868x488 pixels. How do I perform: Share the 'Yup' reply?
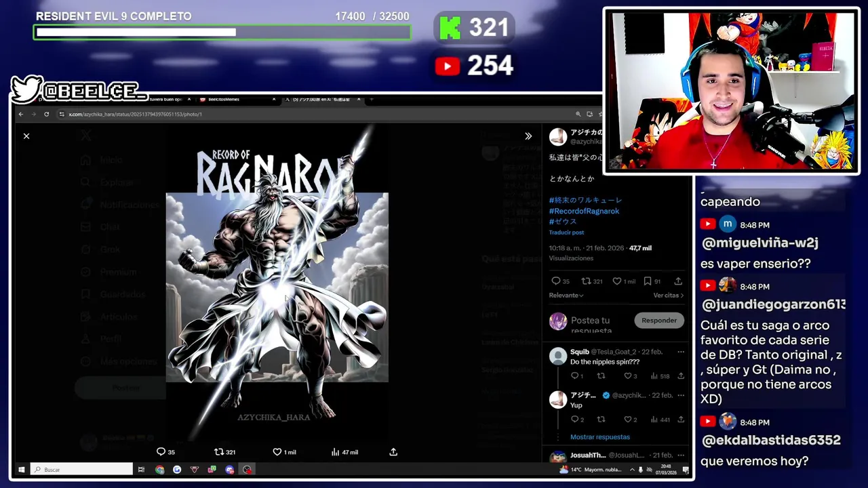click(x=681, y=420)
